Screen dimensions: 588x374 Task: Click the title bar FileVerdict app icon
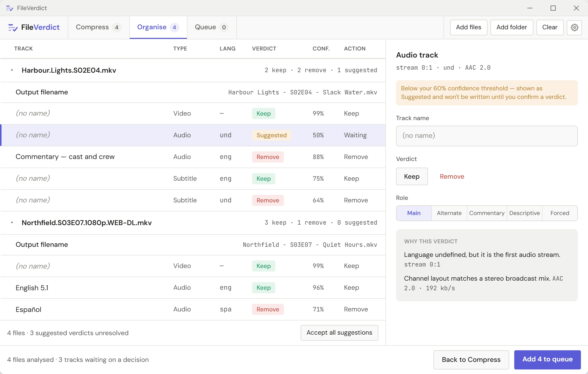pyautogui.click(x=10, y=8)
